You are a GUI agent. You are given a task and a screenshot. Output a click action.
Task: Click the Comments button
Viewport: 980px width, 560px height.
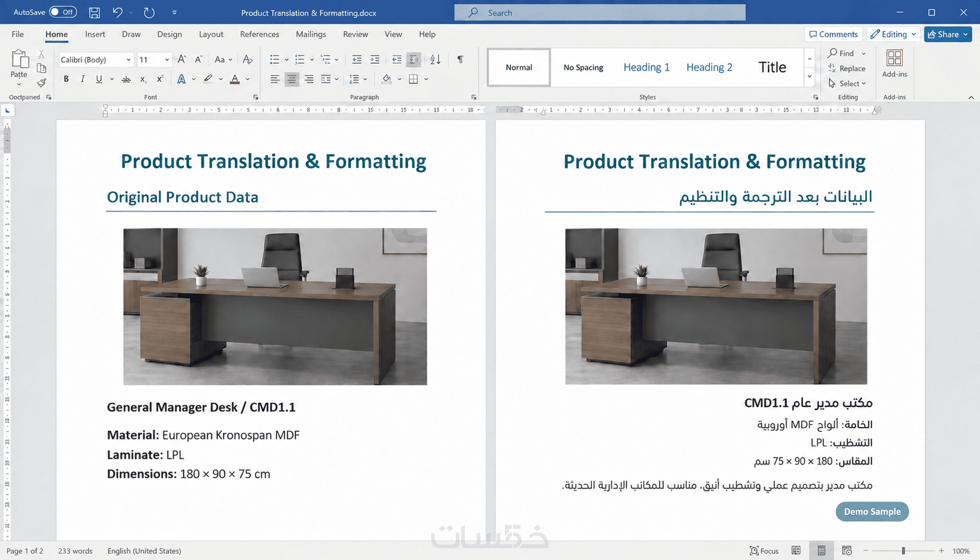[834, 34]
